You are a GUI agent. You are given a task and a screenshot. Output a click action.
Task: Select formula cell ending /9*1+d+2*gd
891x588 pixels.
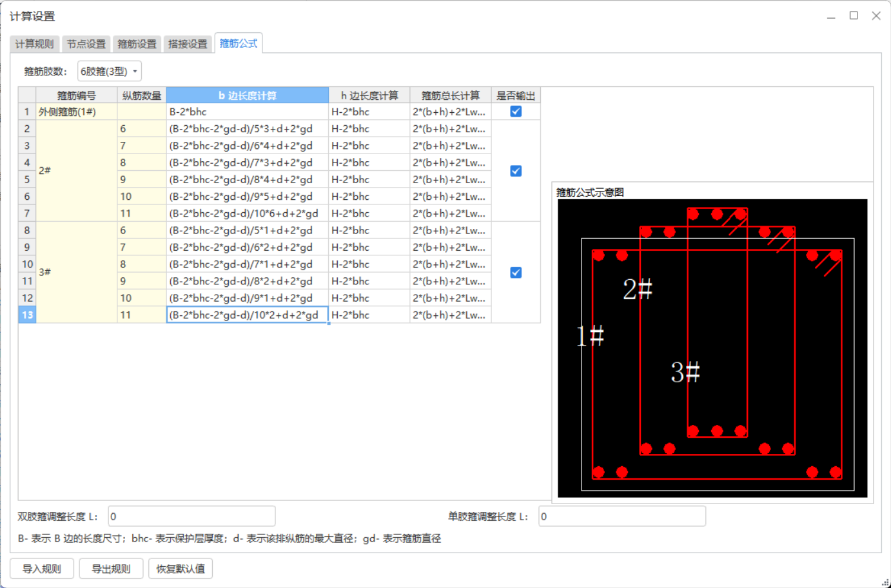point(248,298)
